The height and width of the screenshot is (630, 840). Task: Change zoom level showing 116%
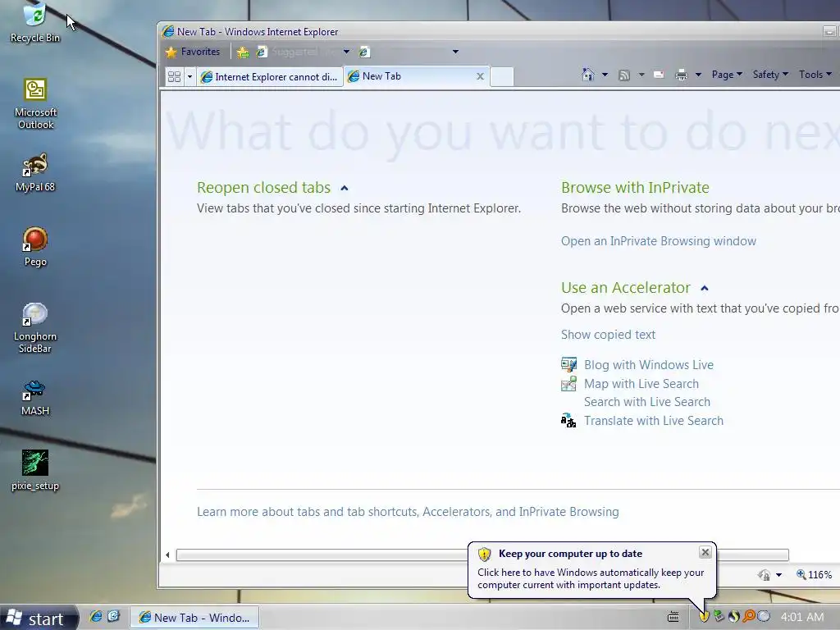pos(814,575)
